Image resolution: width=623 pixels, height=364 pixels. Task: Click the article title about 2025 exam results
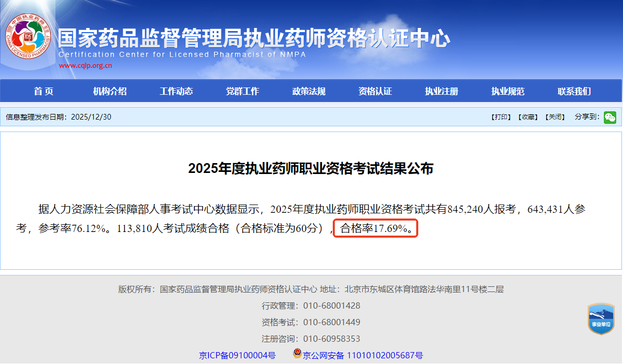tap(311, 168)
